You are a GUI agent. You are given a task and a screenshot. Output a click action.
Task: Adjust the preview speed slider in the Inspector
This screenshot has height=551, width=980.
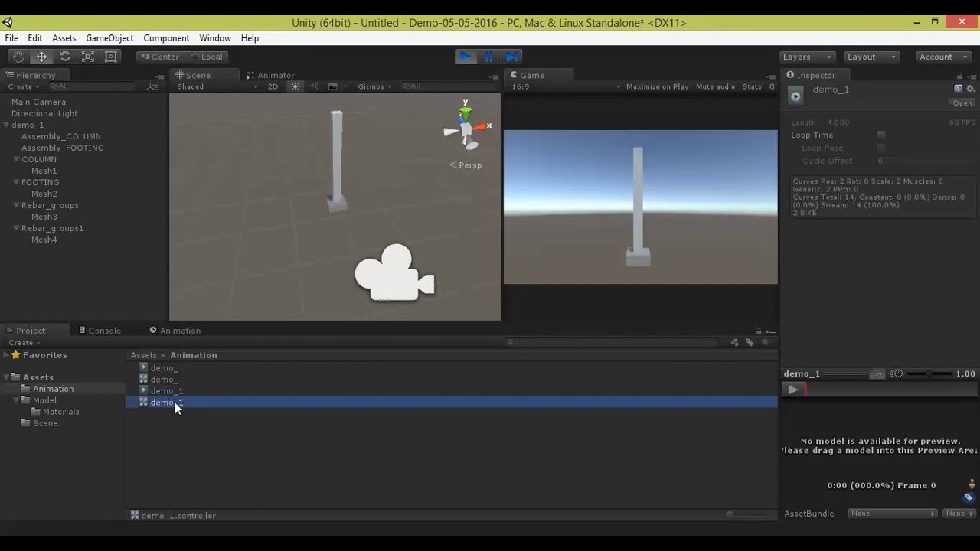(928, 373)
